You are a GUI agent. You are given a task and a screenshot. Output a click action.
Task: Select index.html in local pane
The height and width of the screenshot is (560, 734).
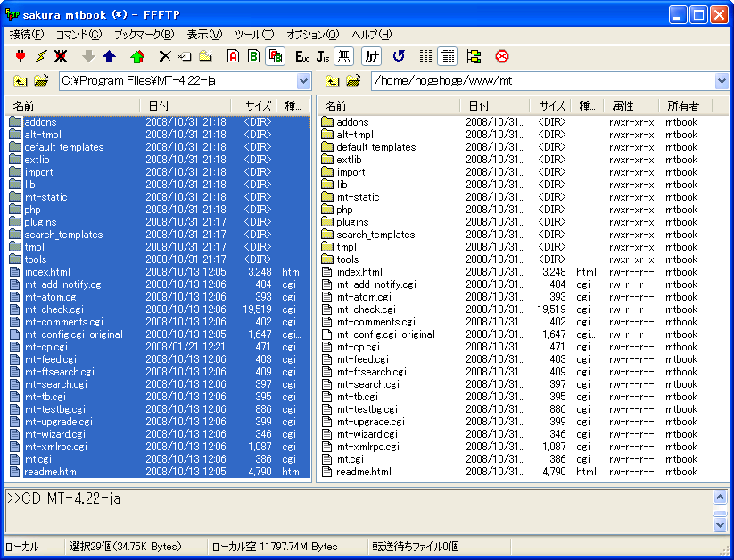tap(47, 272)
